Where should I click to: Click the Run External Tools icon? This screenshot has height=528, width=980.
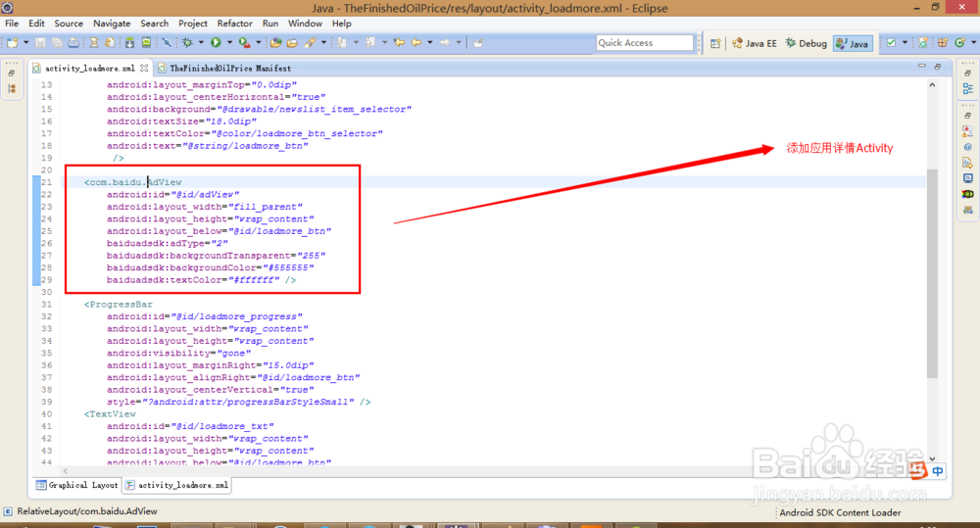(x=244, y=42)
